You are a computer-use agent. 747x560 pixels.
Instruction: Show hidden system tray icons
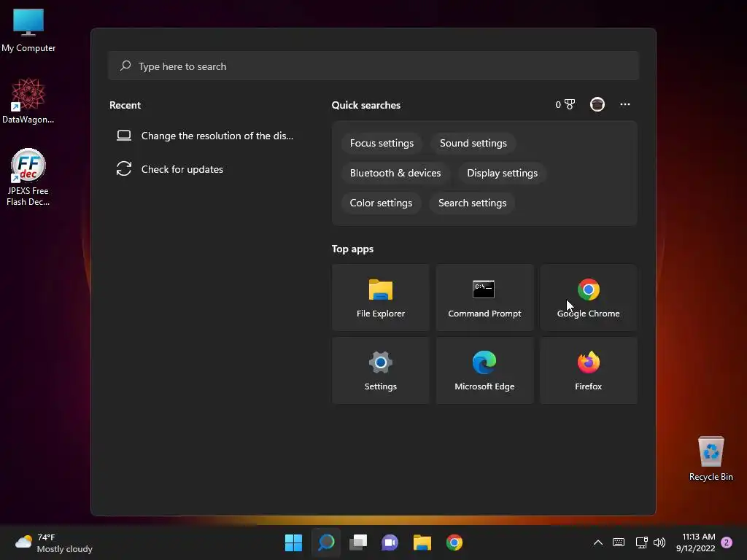pyautogui.click(x=598, y=542)
